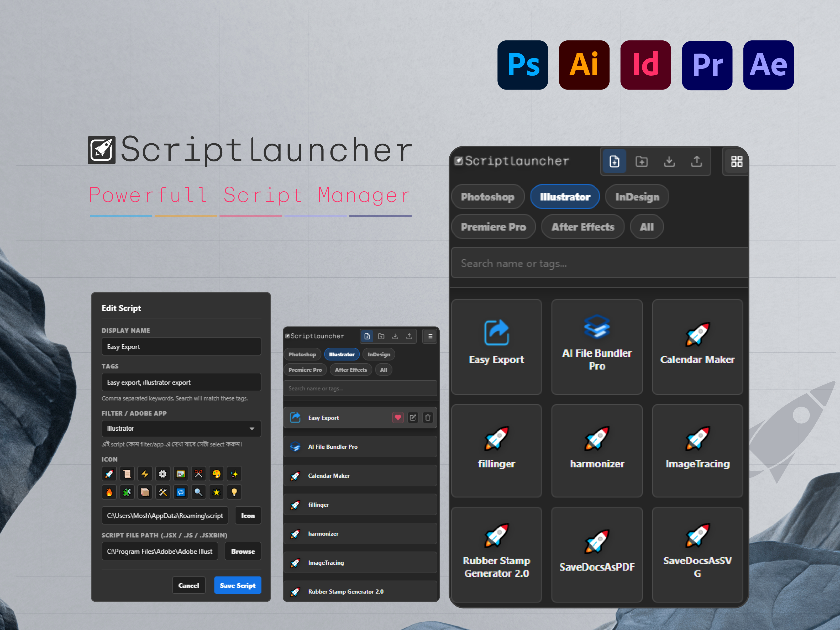Select All filter in small list panel
This screenshot has height=630, width=840.
coord(384,370)
